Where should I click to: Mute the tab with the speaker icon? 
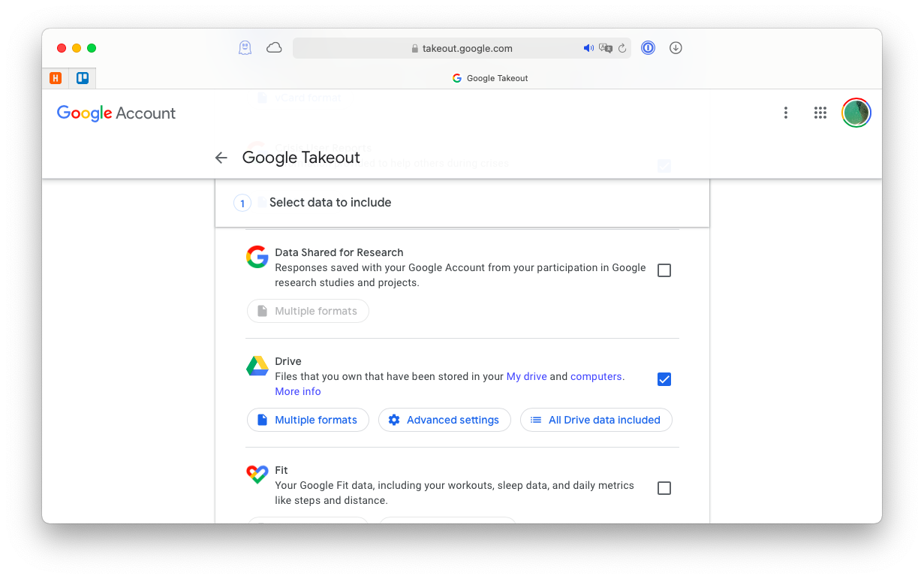588,47
